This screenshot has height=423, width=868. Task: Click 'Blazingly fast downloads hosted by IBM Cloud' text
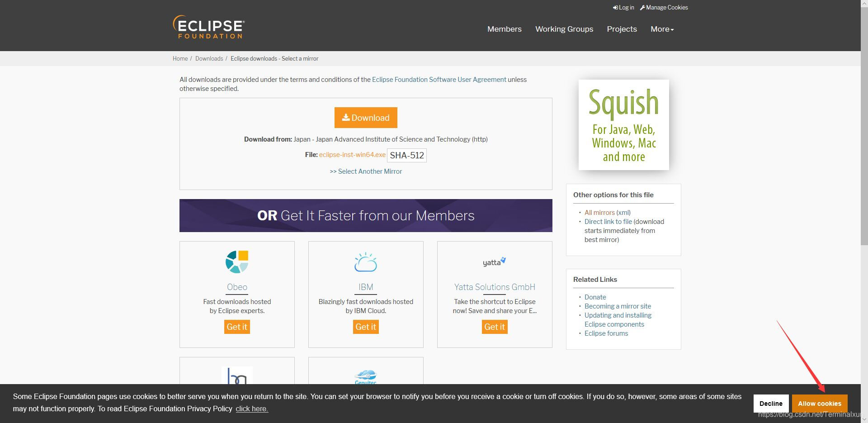pos(366,306)
